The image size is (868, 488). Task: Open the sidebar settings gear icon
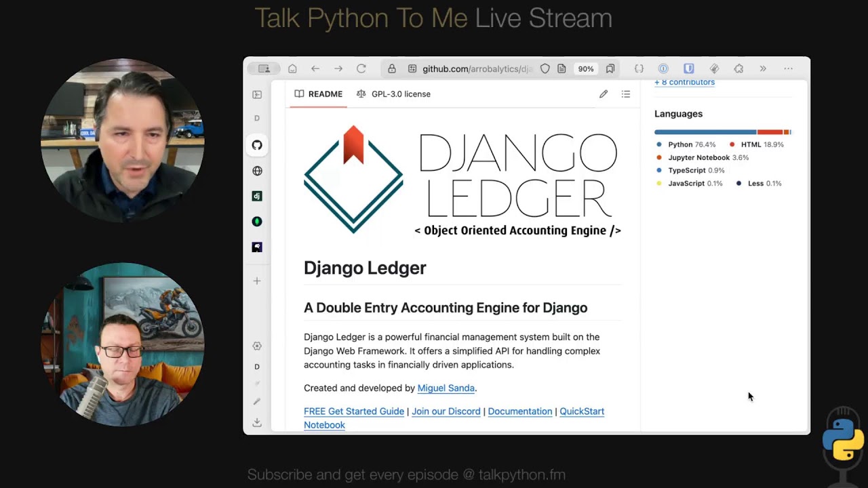click(257, 346)
